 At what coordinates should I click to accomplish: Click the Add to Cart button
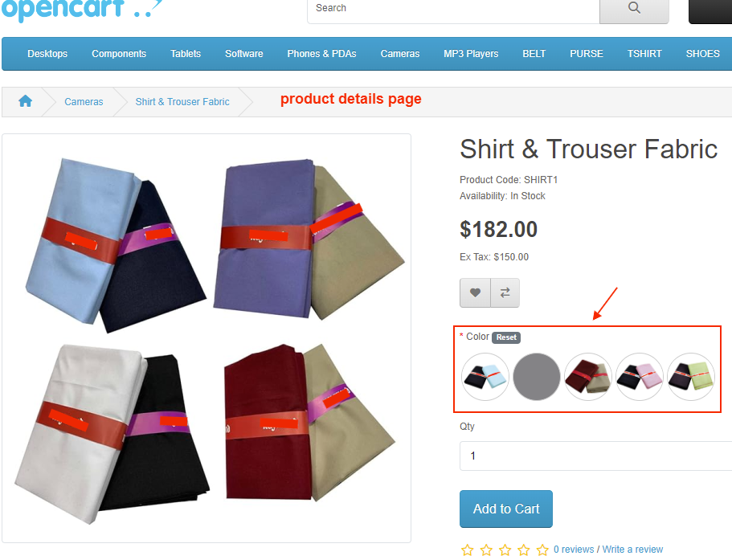click(506, 509)
